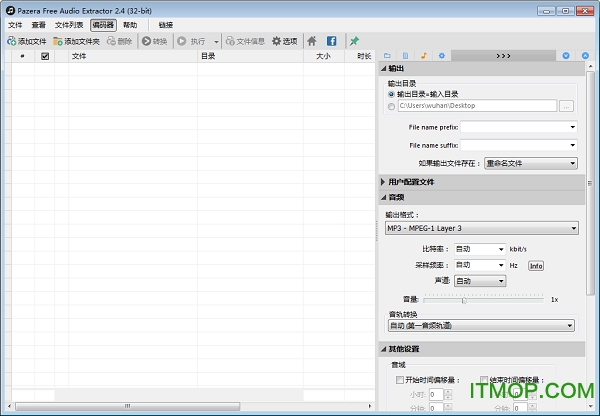The height and width of the screenshot is (416, 600).
Task: Open the File name prefix dropdown
Action: point(572,127)
